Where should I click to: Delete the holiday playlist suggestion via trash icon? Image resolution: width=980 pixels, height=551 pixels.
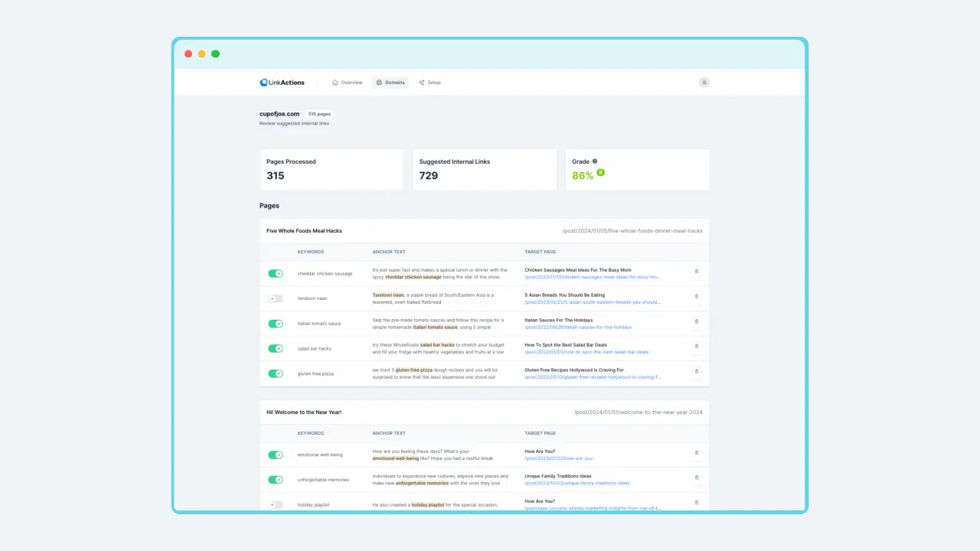[x=696, y=503]
